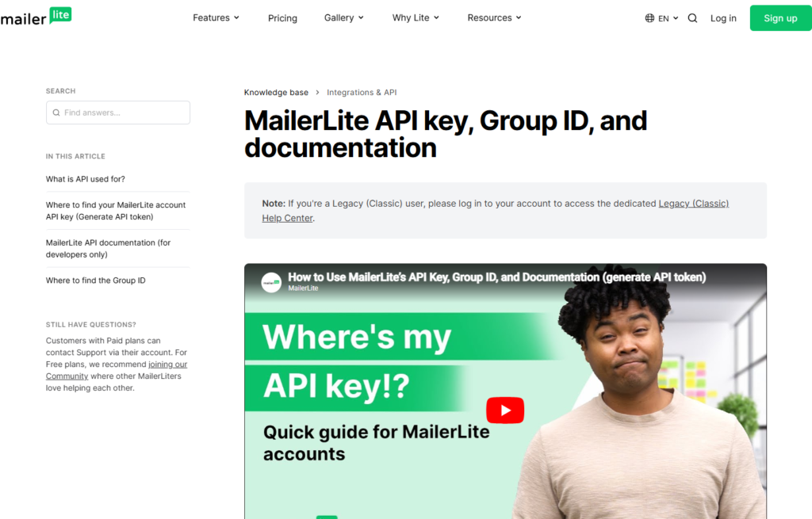Click the green Sign up button
This screenshot has height=519, width=812.
(x=780, y=18)
